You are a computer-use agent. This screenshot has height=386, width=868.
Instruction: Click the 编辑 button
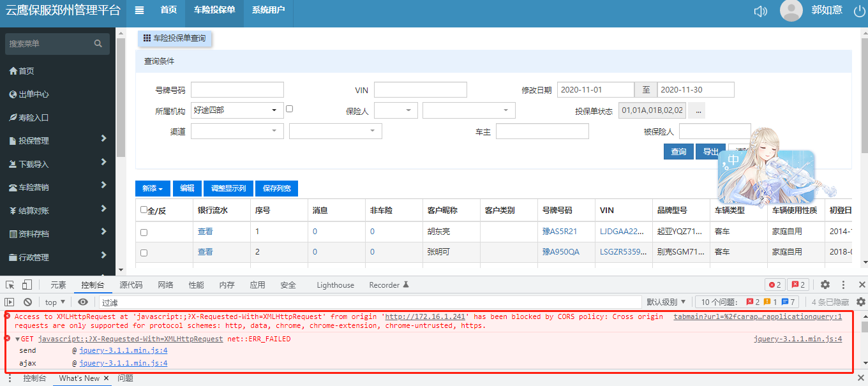pos(187,189)
